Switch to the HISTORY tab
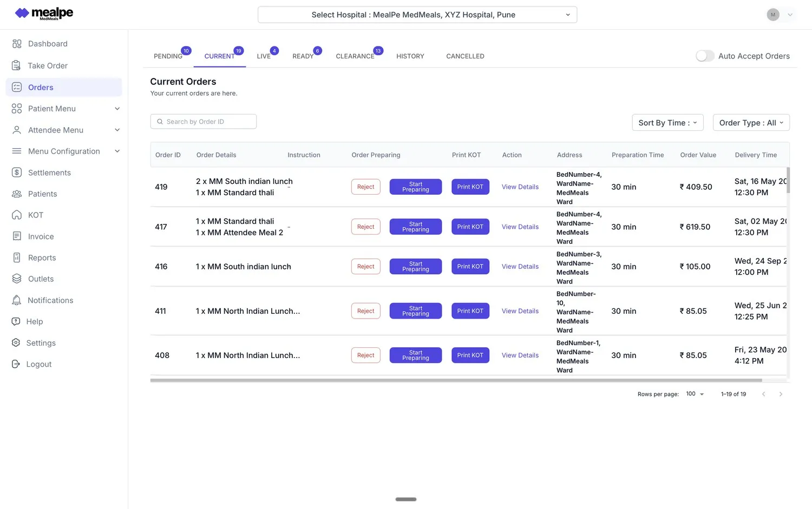The image size is (812, 509). coord(410,56)
